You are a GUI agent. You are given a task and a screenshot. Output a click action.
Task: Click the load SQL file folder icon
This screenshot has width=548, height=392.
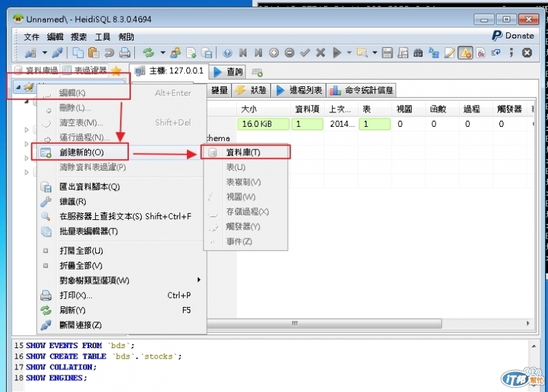pos(362,53)
